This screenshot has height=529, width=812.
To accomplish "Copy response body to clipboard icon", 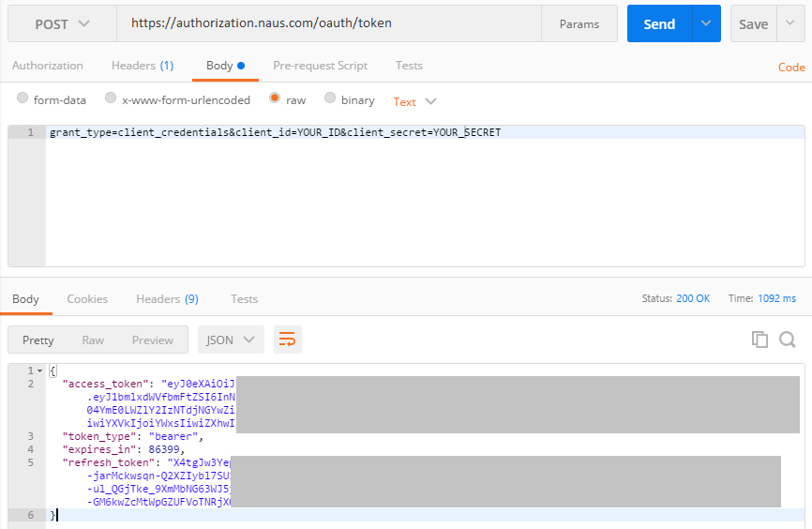I will 759,340.
